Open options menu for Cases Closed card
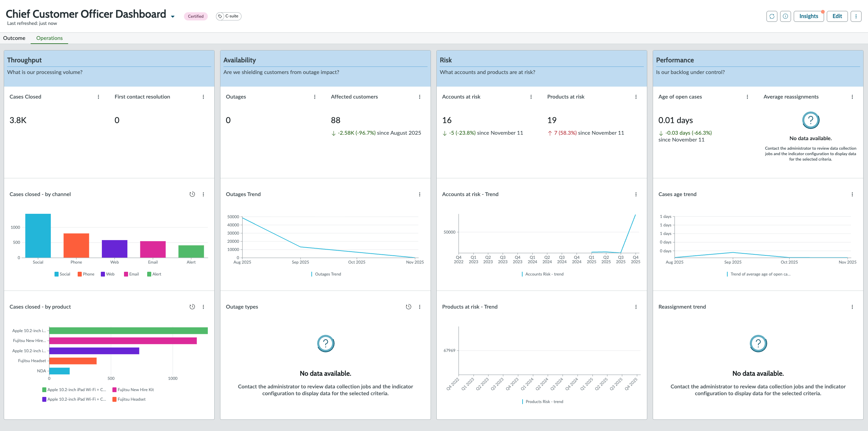Viewport: 868px width, 431px height. click(x=98, y=97)
